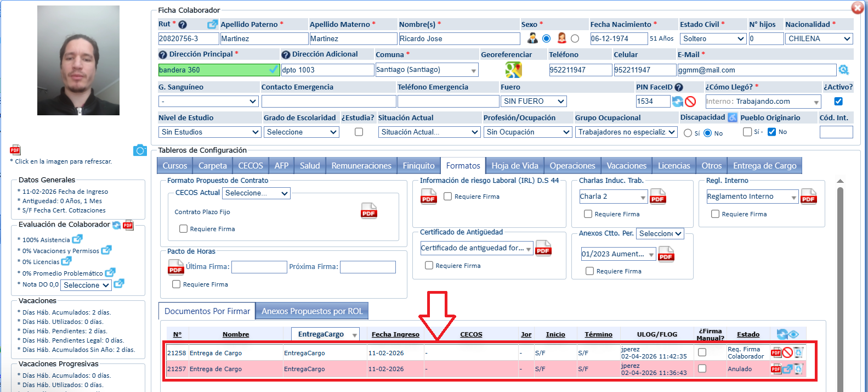This screenshot has height=392, width=868.
Task: Click the Contacto Emergencia input field
Action: point(328,102)
